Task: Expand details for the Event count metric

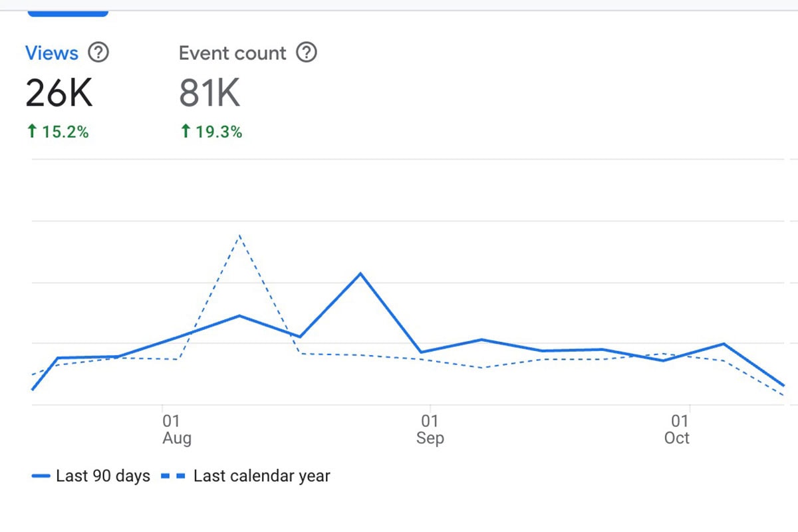Action: [x=233, y=53]
